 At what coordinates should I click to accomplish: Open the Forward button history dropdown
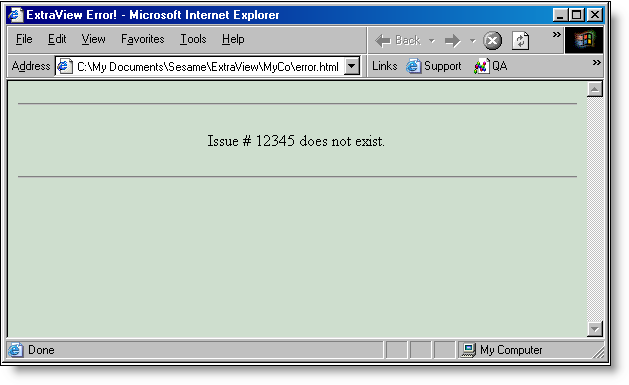point(473,41)
